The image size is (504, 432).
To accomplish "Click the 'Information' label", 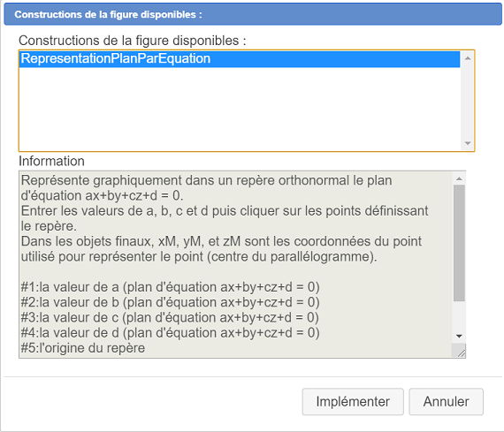I will 51,161.
